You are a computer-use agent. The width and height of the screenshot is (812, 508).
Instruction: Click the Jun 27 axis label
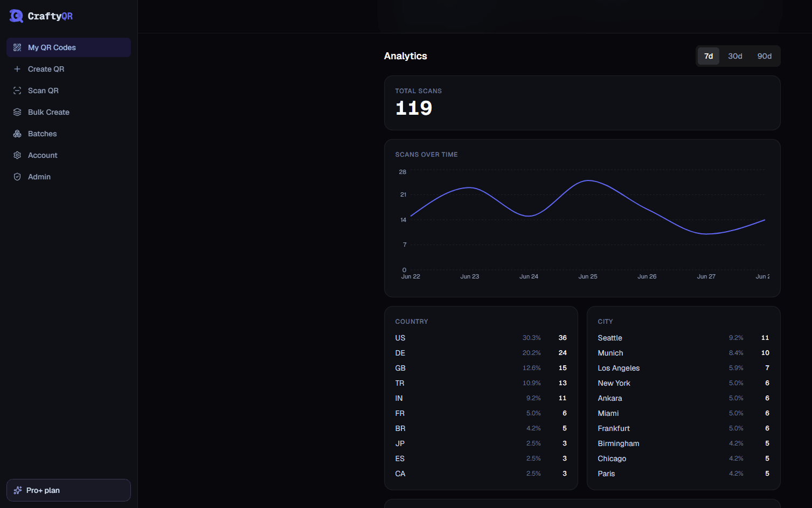(x=706, y=276)
